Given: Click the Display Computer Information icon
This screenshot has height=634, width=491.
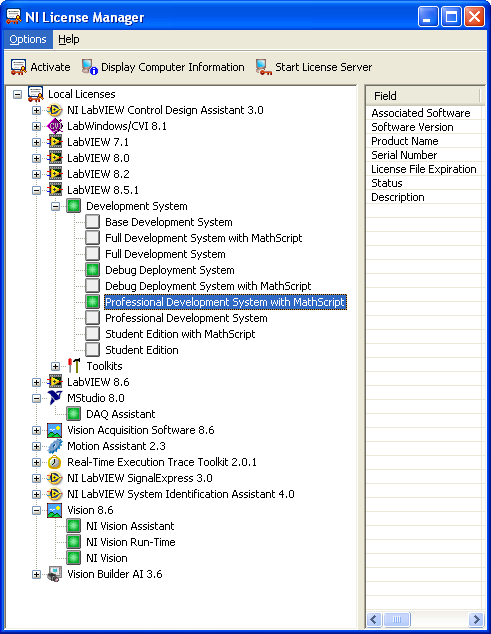Looking at the screenshot, I should (x=89, y=67).
